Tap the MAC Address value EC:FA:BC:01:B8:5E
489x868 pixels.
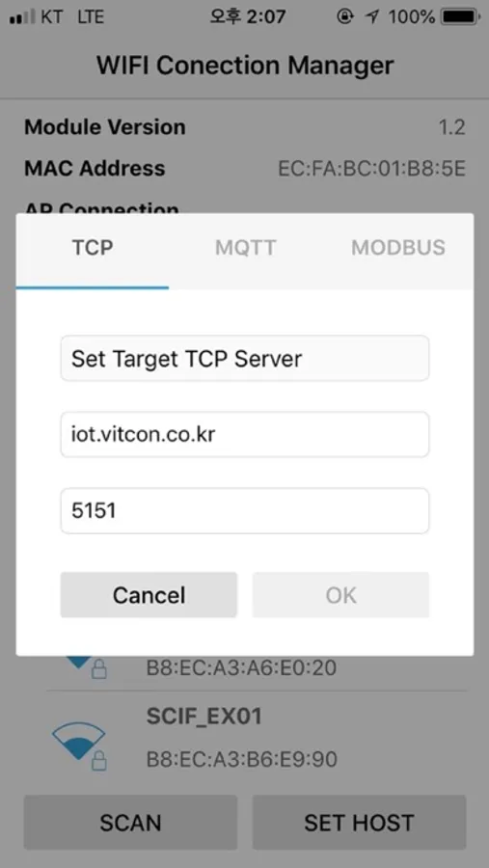tap(371, 168)
